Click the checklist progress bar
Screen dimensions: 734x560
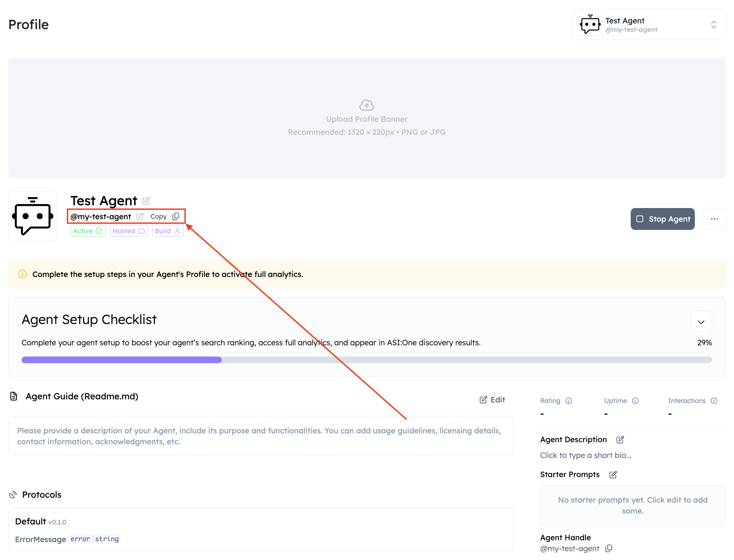tap(366, 360)
